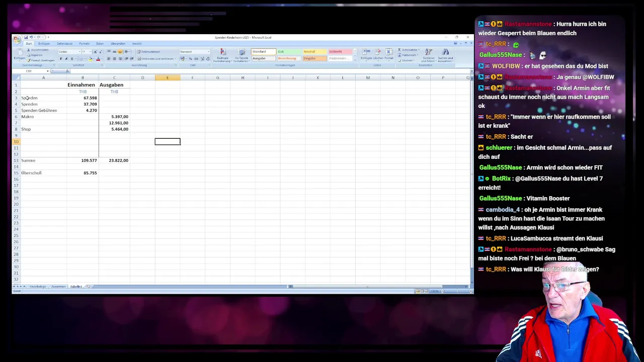Switch to Einfügen ribbon tab
This screenshot has height=362, width=644.
(44, 43)
